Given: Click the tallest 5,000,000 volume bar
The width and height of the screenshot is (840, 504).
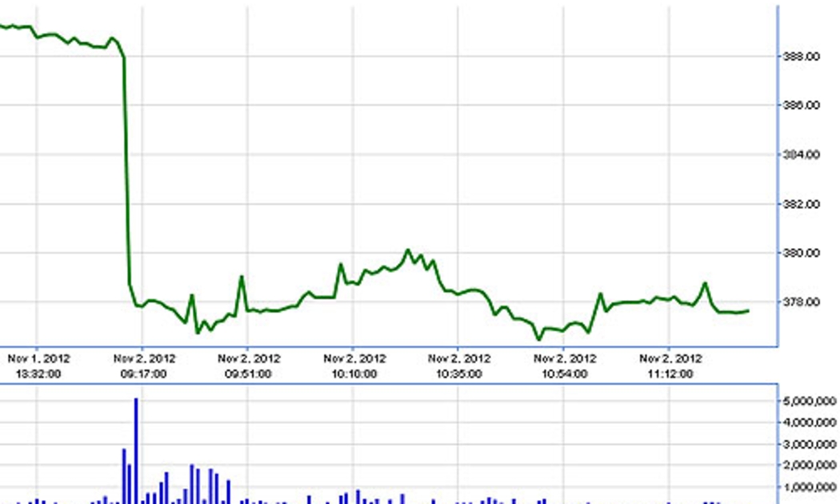Looking at the screenshot, I should (x=136, y=450).
